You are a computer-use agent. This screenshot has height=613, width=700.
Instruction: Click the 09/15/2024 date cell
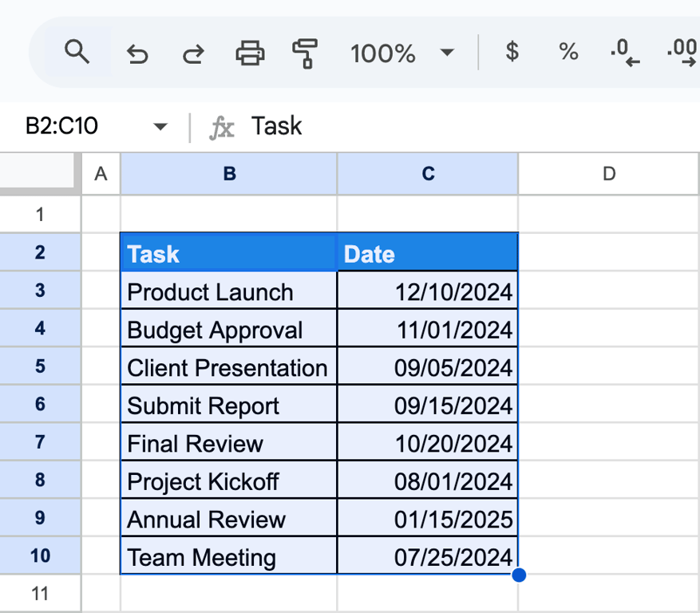pyautogui.click(x=428, y=404)
